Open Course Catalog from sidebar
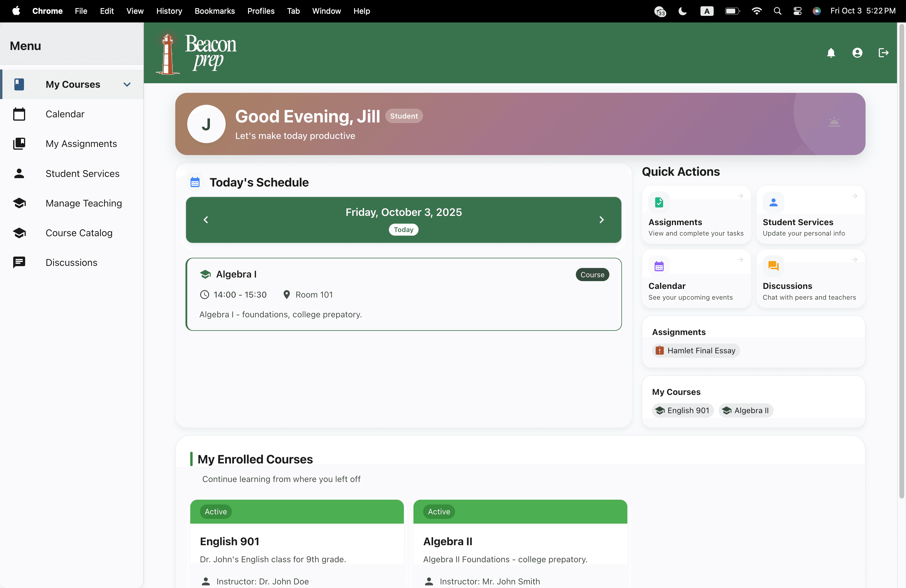The height and width of the screenshot is (588, 906). (x=72, y=233)
